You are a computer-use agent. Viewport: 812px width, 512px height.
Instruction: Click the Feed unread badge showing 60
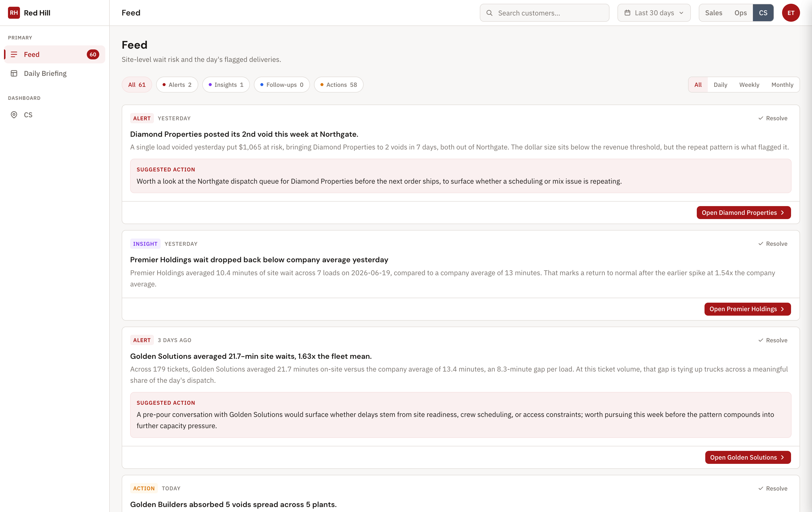point(93,54)
